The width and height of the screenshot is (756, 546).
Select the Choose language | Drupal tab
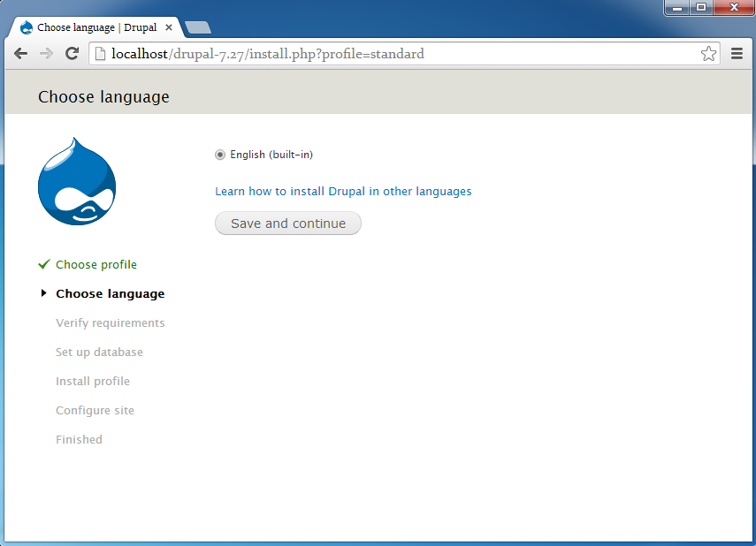tap(96, 27)
